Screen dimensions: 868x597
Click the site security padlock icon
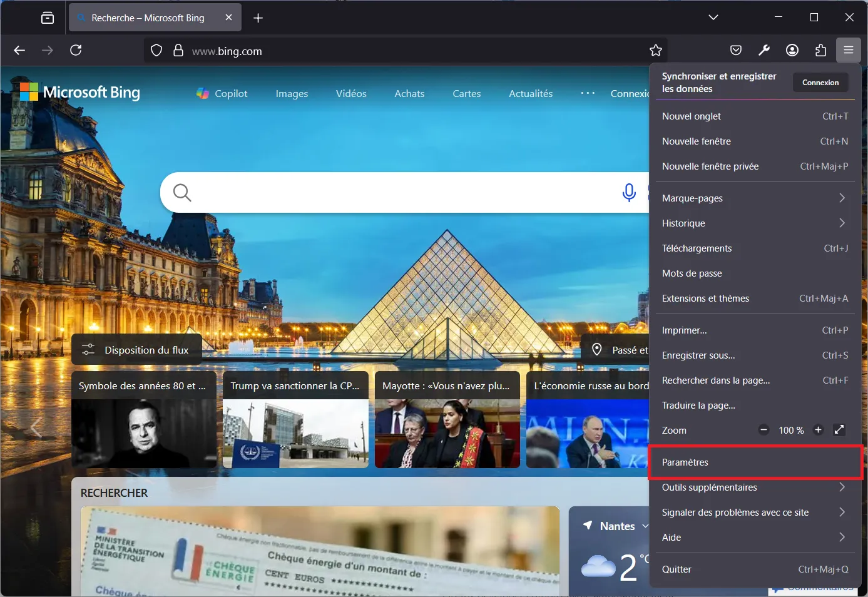178,51
